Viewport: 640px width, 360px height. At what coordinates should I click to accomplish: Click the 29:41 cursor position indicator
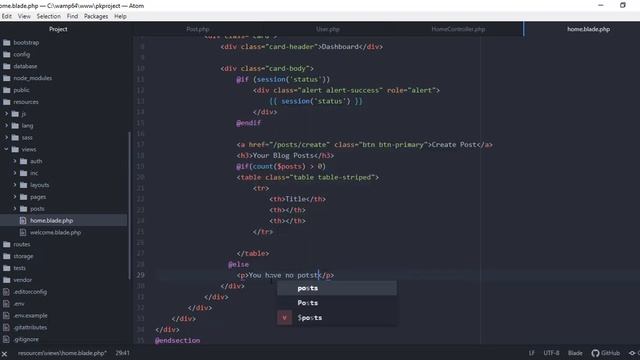coord(122,353)
